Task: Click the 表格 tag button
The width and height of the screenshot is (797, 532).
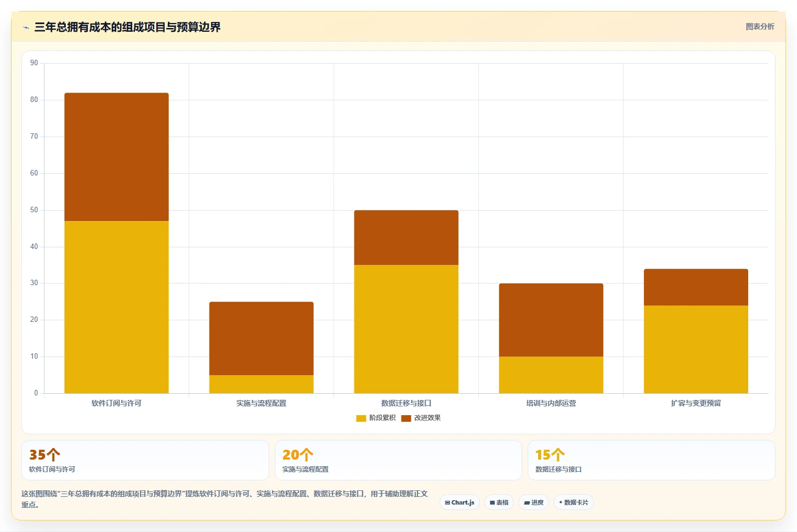Action: [499, 502]
